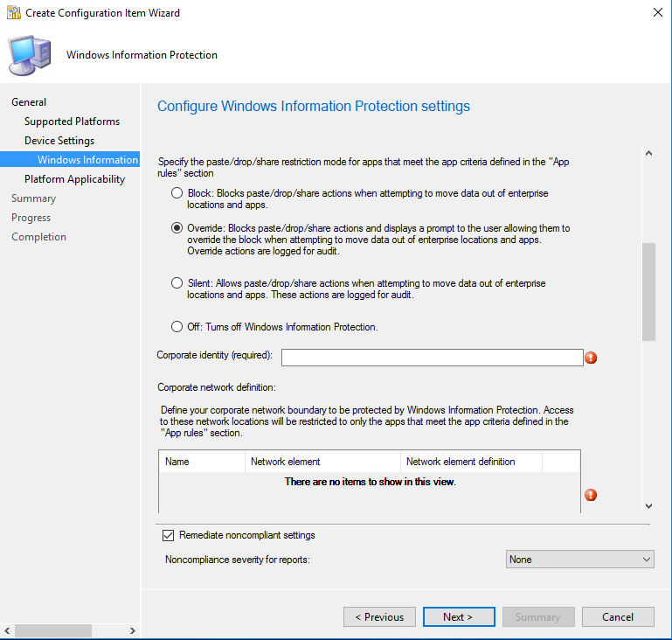Click the Next button

tap(458, 617)
